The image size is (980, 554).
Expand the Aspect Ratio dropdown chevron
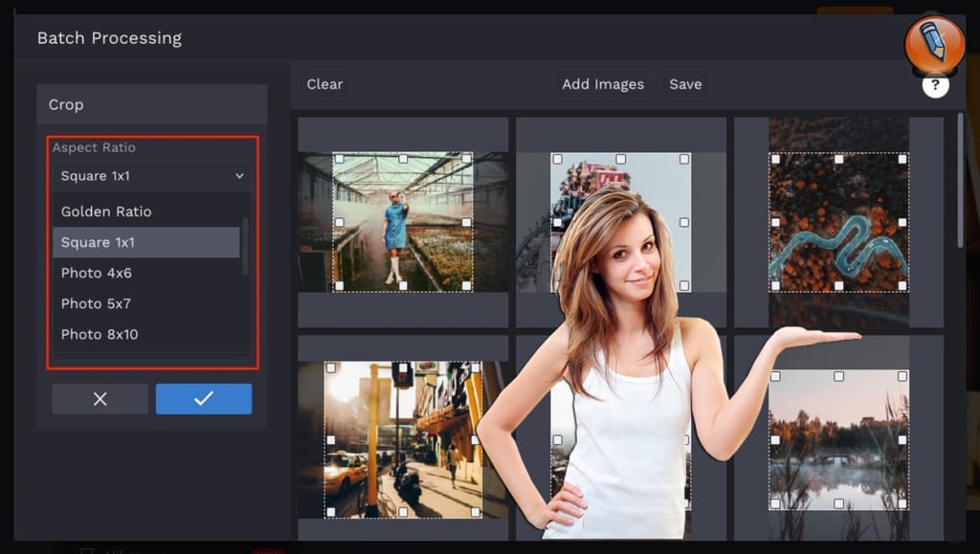tap(239, 176)
